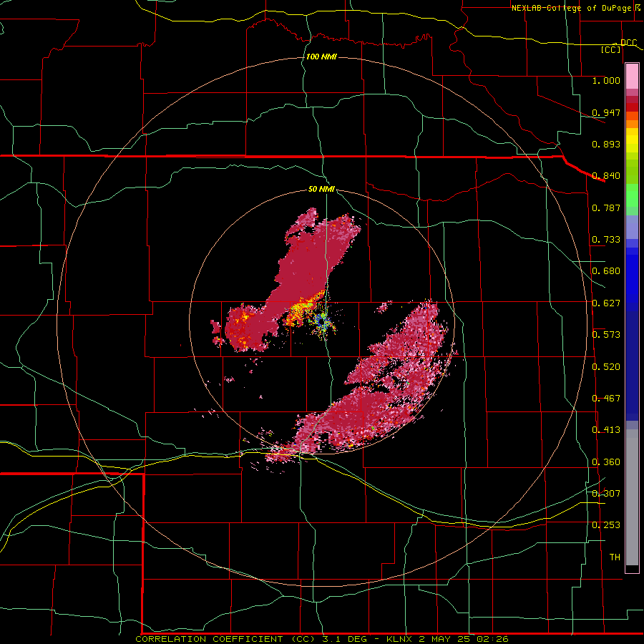Viewport: 644px width, 644px height.
Task: Click the gray bottom color bar segment
Action: tap(632, 497)
